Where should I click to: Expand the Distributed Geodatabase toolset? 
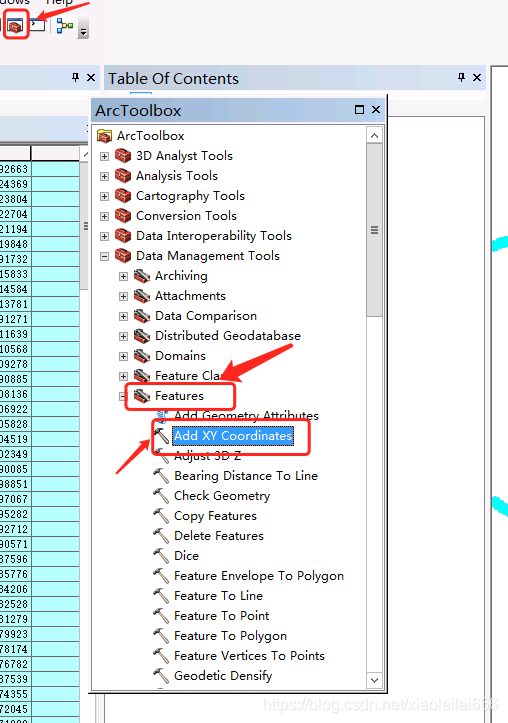[x=123, y=336]
